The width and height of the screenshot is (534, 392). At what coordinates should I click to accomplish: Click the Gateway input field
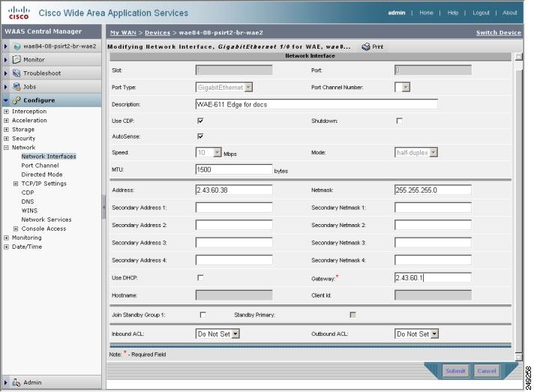click(x=433, y=277)
